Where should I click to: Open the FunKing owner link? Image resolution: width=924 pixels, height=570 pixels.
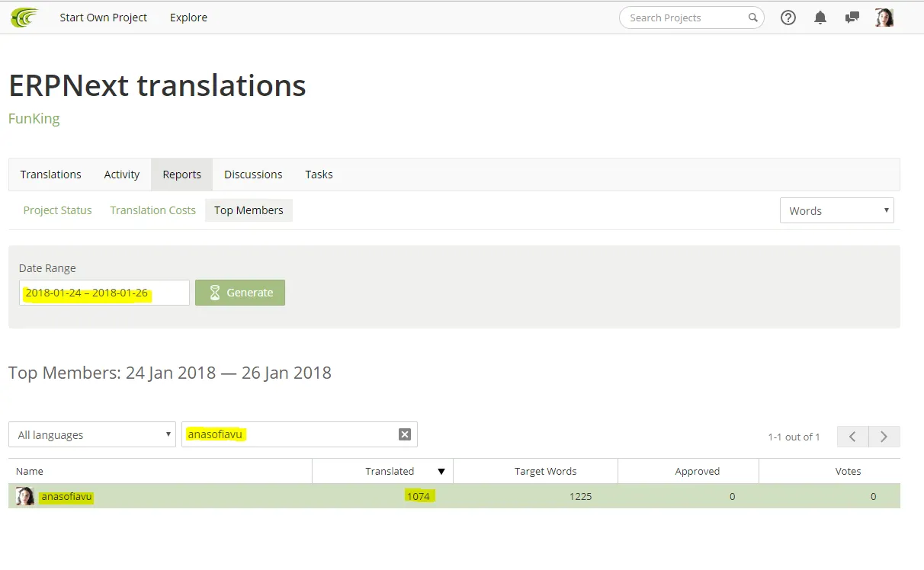click(34, 119)
